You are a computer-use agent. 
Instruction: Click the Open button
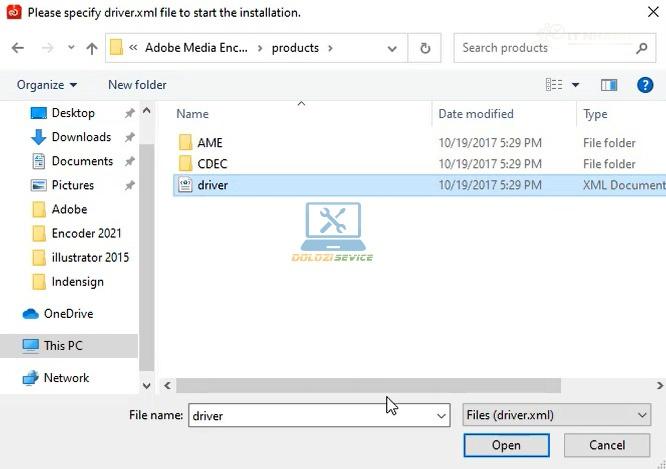pos(506,445)
